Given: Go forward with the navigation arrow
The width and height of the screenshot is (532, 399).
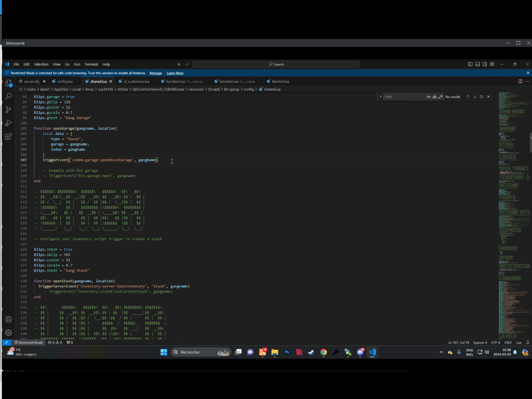Looking at the screenshot, I should point(187,64).
